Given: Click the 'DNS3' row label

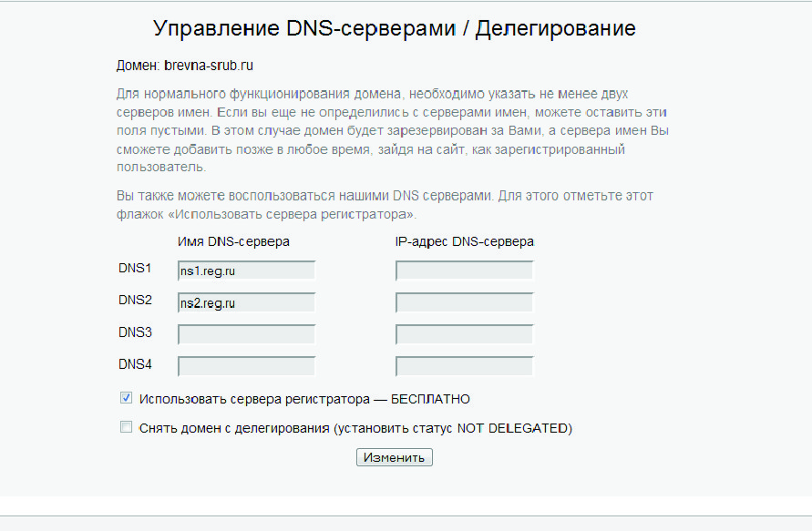Looking at the screenshot, I should [x=135, y=332].
